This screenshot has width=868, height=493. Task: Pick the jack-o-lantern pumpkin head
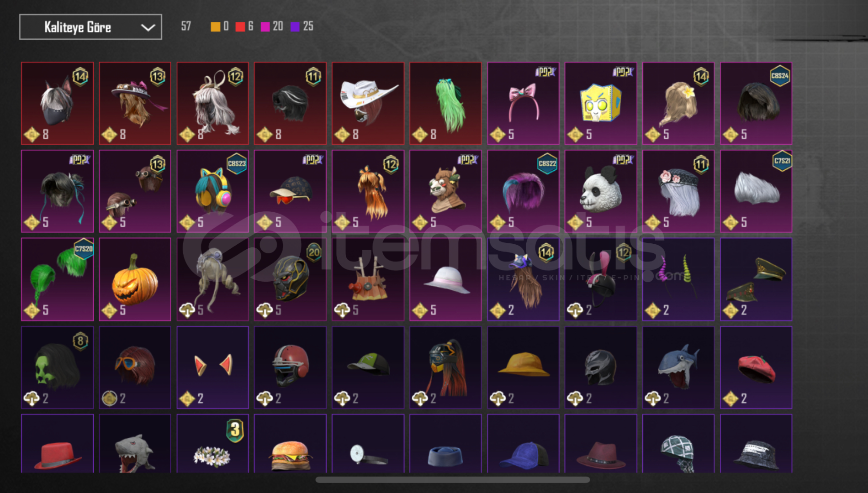(135, 279)
